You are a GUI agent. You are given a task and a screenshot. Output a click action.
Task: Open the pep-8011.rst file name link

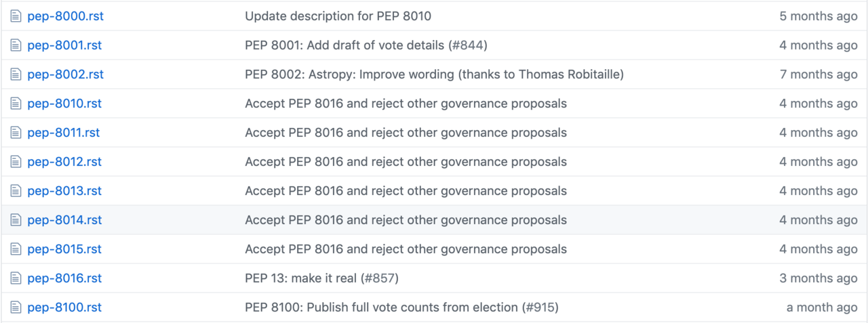coord(64,133)
